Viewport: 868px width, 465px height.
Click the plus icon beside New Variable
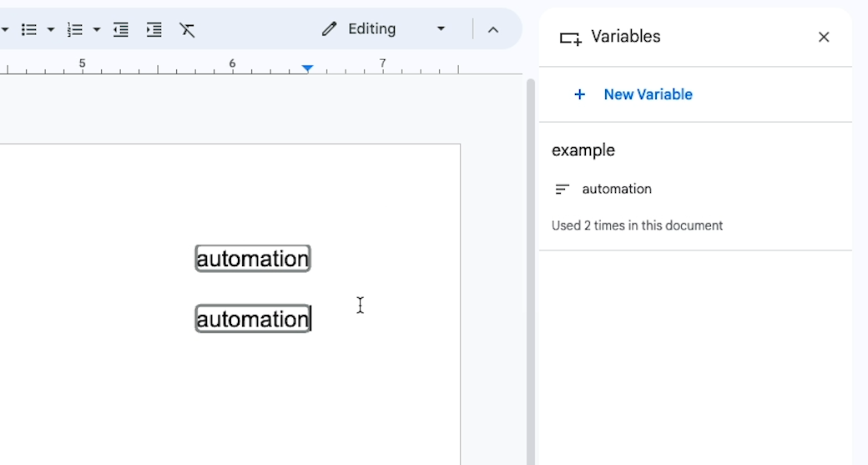click(x=579, y=94)
